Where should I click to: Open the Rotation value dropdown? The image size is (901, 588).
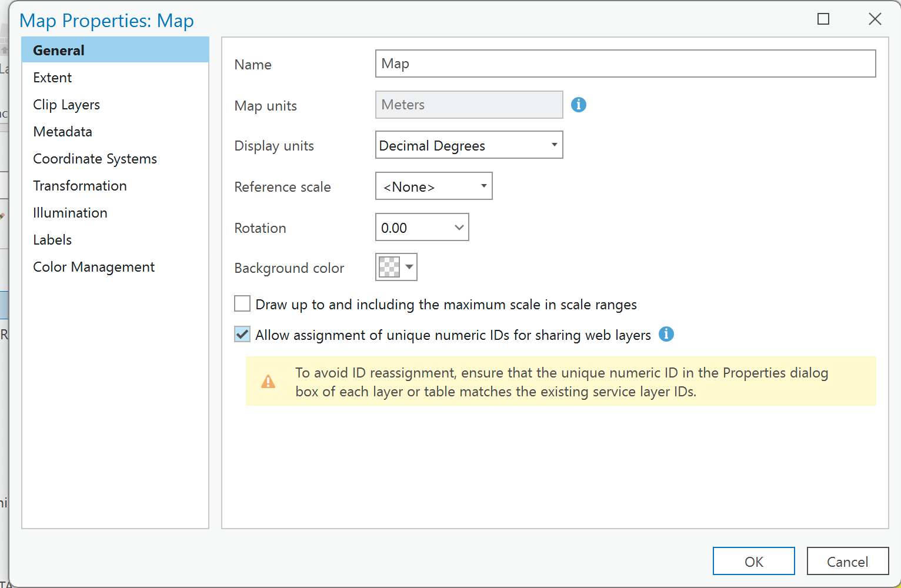(x=459, y=228)
